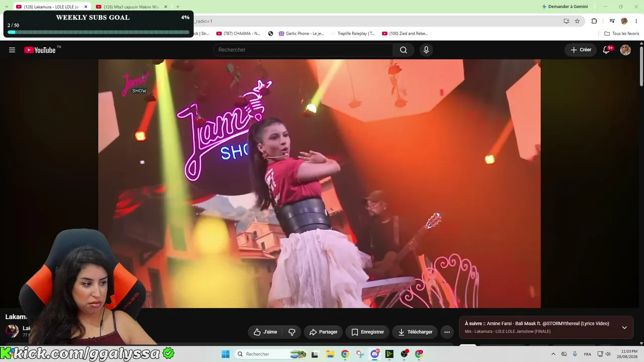This screenshot has height=362, width=644.
Task: Like the video with J'aime
Action: tap(266, 332)
